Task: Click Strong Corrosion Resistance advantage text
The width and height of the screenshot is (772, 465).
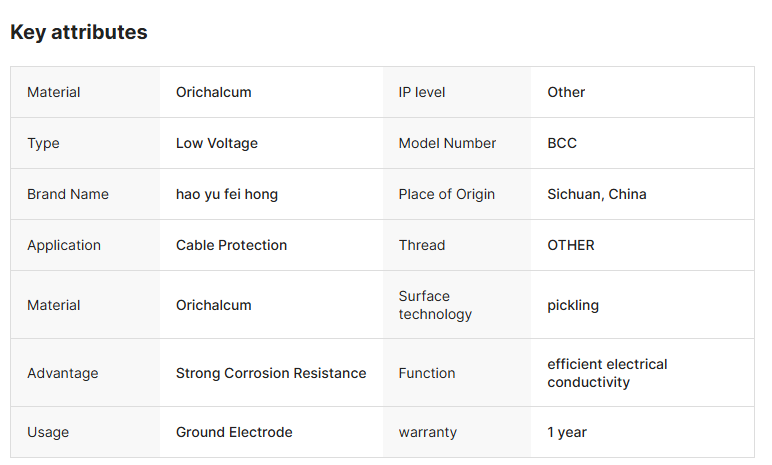Action: point(270,373)
